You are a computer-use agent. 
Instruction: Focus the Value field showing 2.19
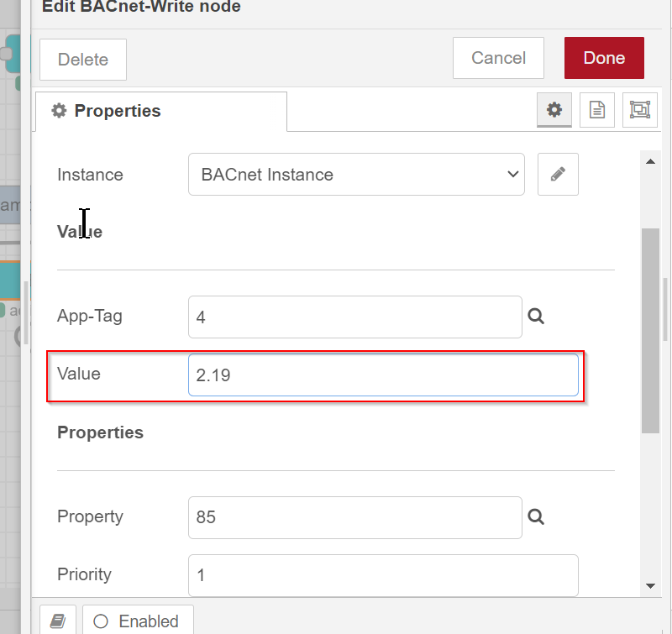tap(383, 375)
